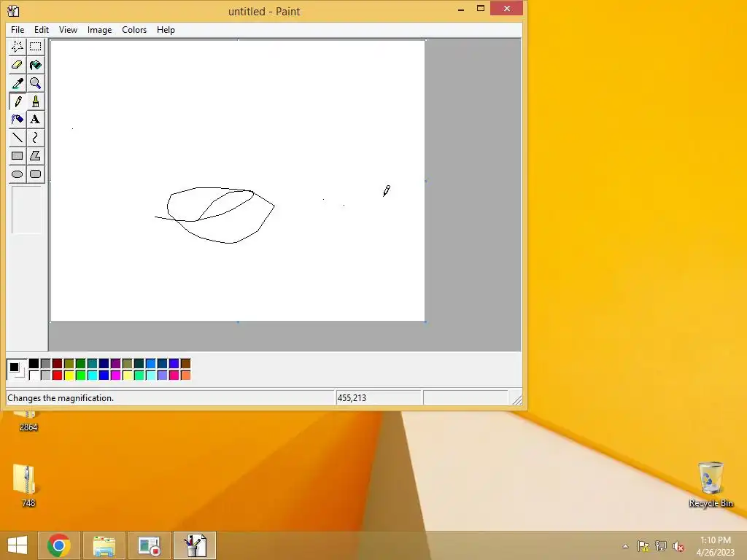Select the black swatch in palette row

[x=34, y=364]
